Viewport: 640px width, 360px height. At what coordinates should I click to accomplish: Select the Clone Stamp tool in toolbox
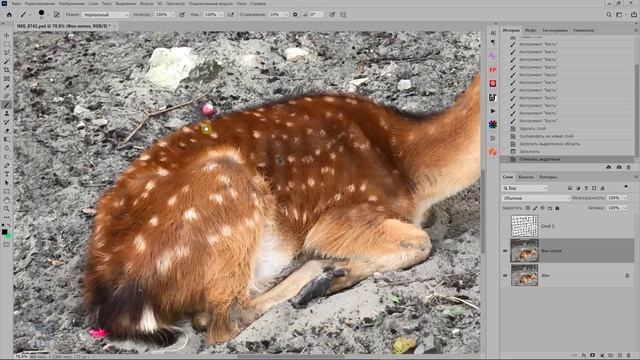[7, 113]
